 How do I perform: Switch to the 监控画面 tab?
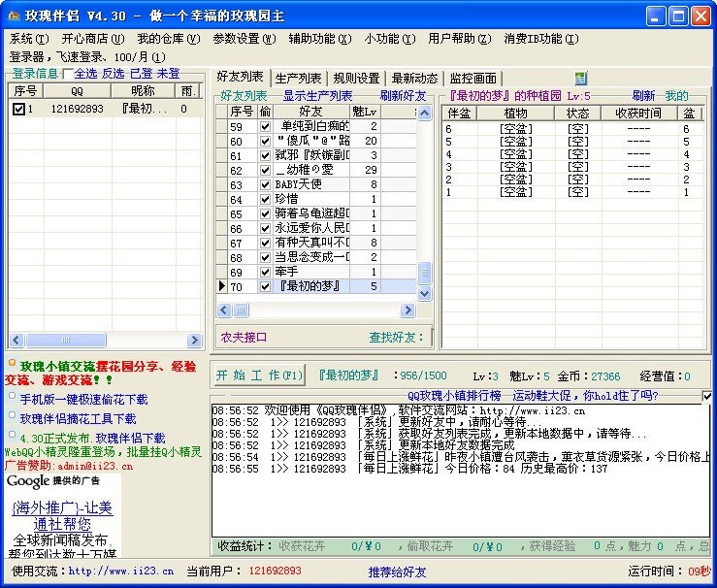[473, 78]
